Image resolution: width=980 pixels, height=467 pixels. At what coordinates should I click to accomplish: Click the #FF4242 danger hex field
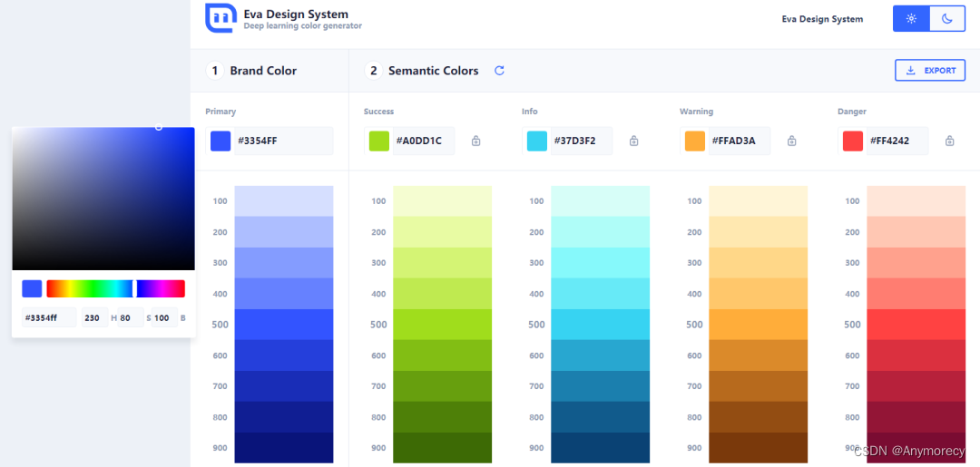[x=897, y=141]
